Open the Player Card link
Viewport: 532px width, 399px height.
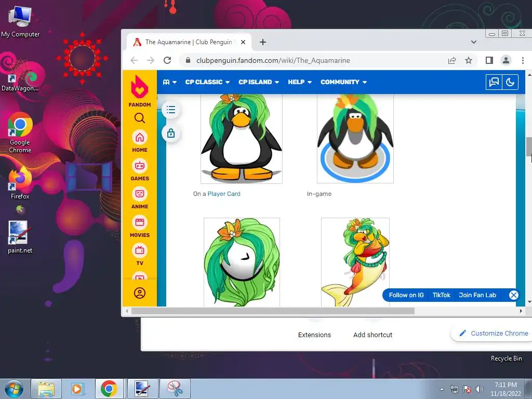[x=224, y=194]
